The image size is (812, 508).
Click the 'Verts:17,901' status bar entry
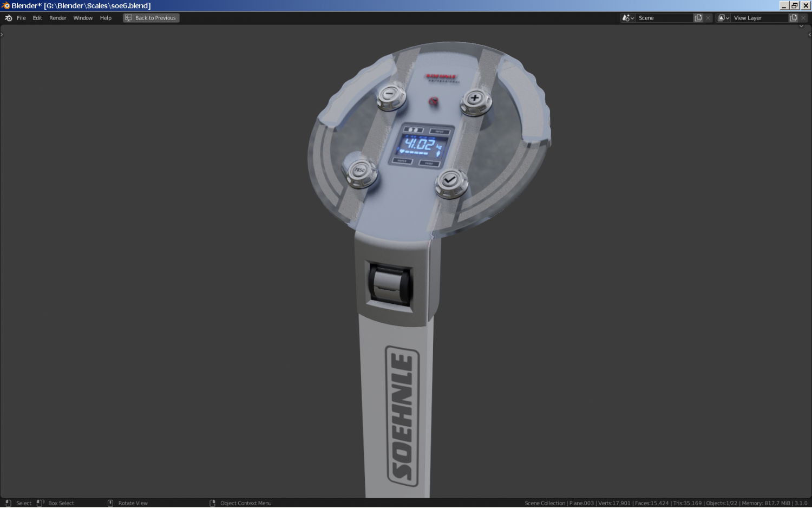coord(614,503)
